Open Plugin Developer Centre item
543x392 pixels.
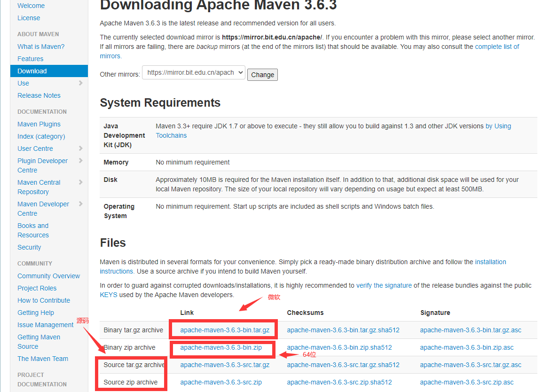point(43,165)
